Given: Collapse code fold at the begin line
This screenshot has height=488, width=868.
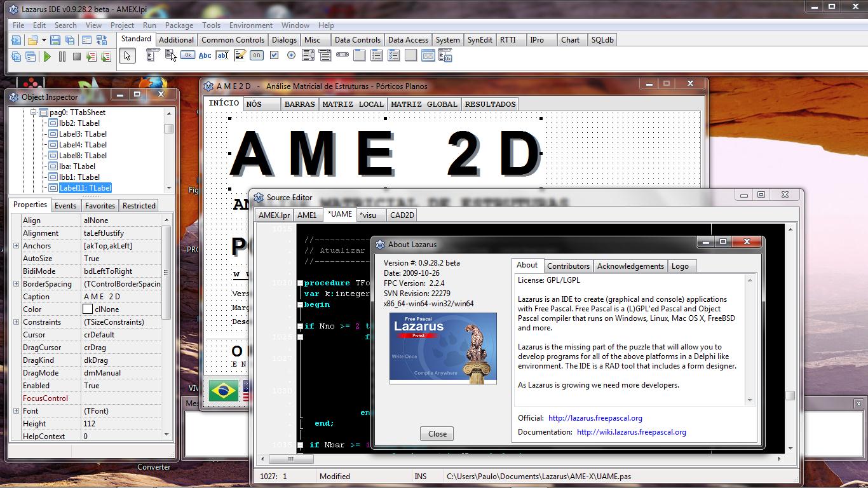Looking at the screenshot, I should pos(300,304).
